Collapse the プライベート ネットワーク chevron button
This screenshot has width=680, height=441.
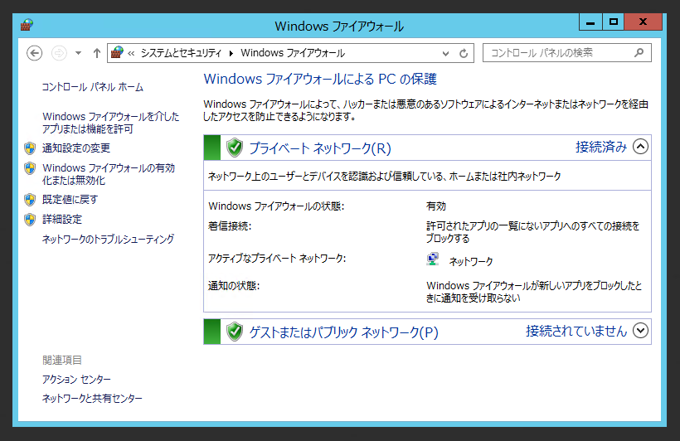pyautogui.click(x=641, y=147)
